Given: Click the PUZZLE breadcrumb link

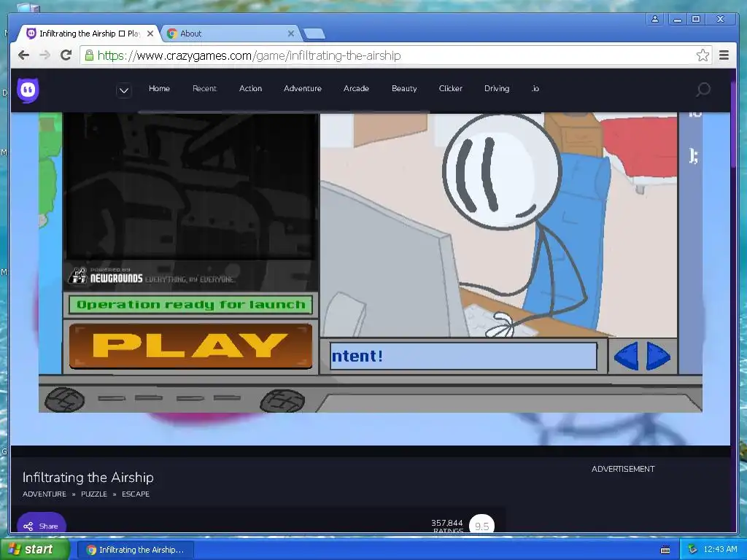Looking at the screenshot, I should click(x=94, y=494).
